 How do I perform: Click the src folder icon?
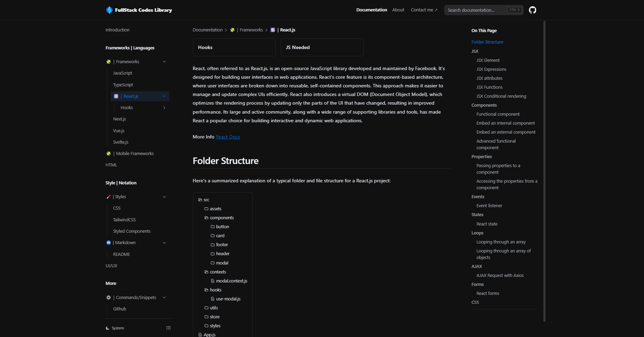click(200, 200)
